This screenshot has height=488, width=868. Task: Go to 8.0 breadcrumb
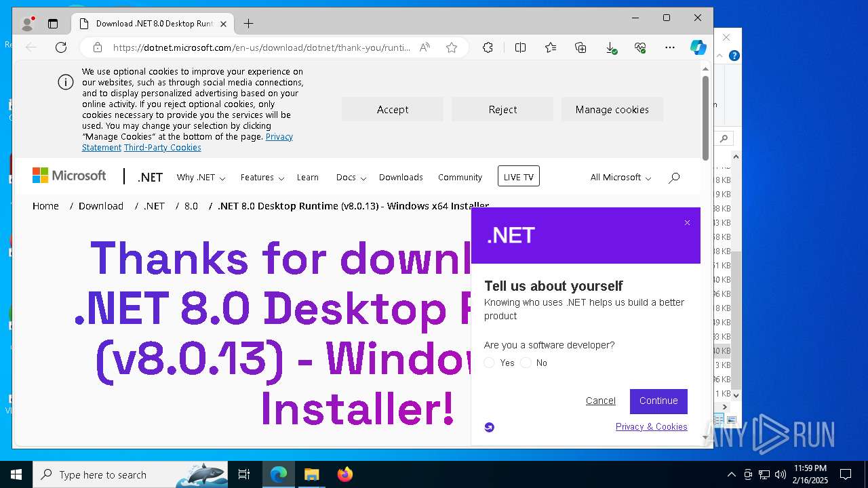pos(191,206)
